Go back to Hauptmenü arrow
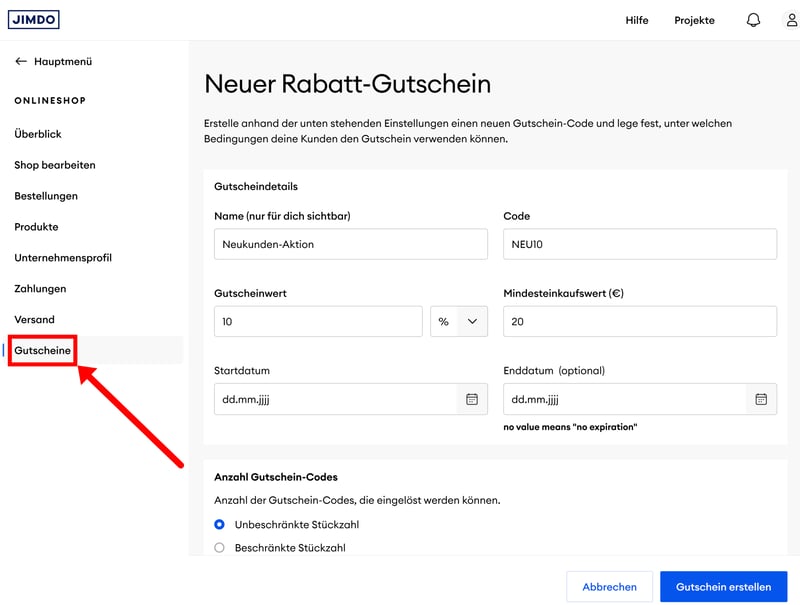Viewport: 800px width, 605px height. (x=21, y=61)
